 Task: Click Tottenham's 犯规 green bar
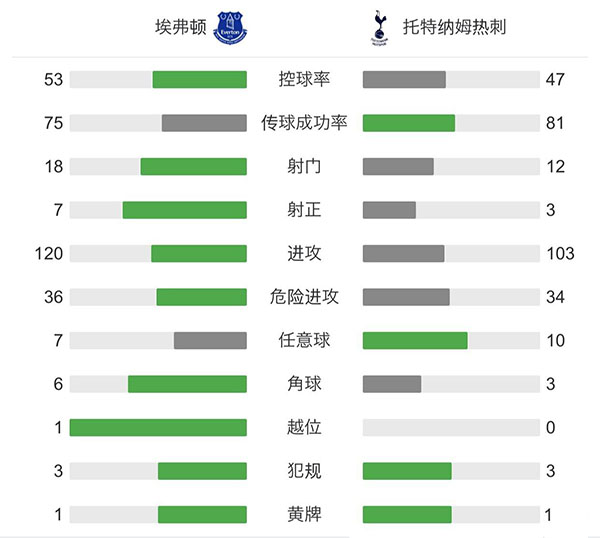tap(407, 471)
